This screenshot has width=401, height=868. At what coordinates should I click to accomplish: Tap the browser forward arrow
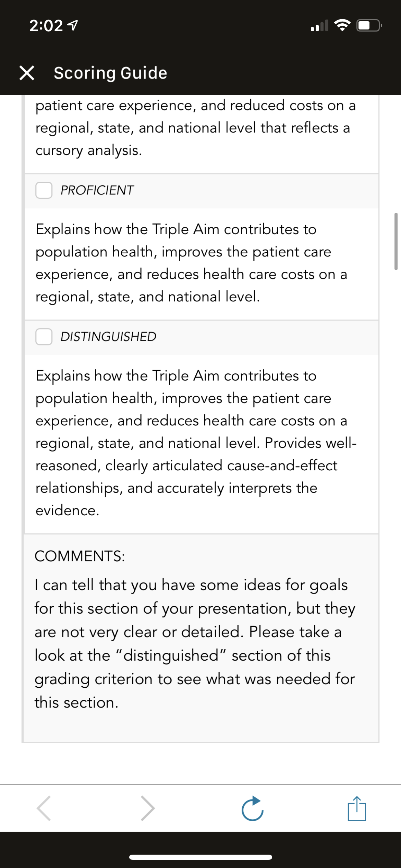pyautogui.click(x=148, y=808)
